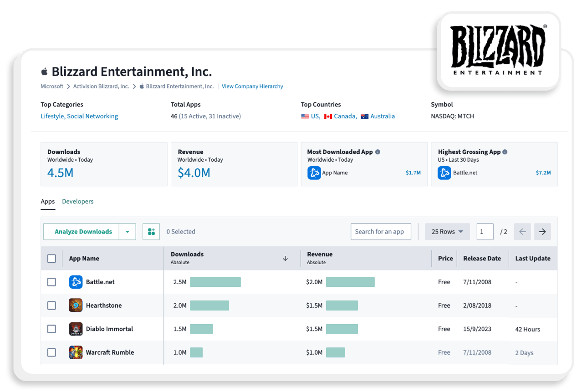Switch to the Developers tab
Screen dimensions: 587x392
[x=78, y=201]
